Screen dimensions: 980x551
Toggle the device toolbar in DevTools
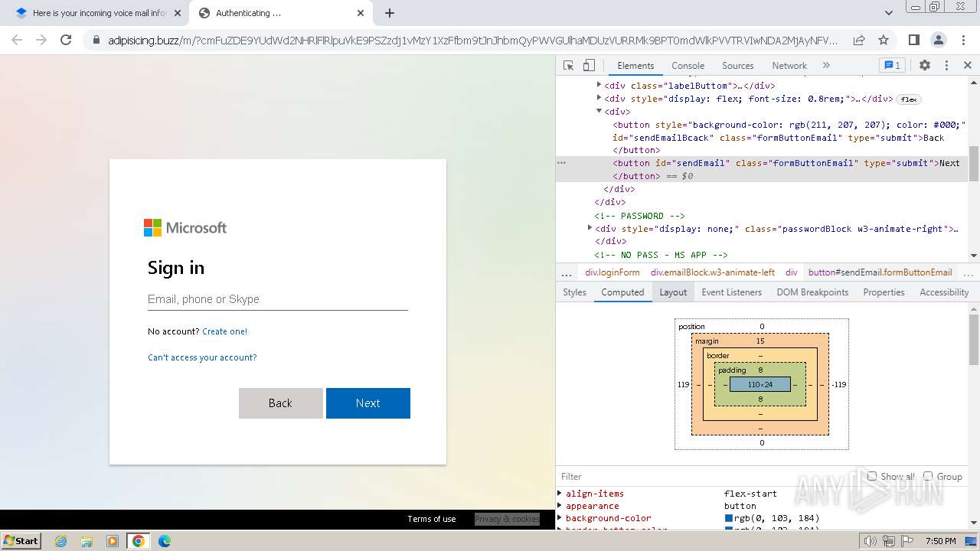pyautogui.click(x=589, y=66)
